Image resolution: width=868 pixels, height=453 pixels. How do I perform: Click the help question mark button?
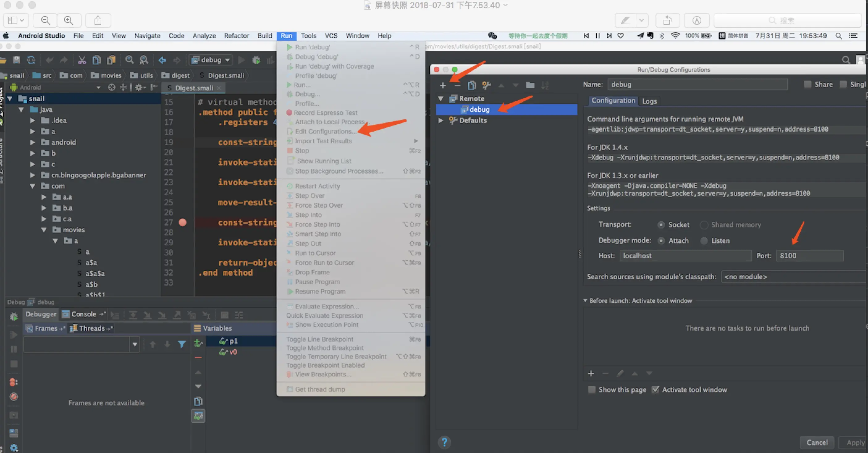click(x=444, y=442)
